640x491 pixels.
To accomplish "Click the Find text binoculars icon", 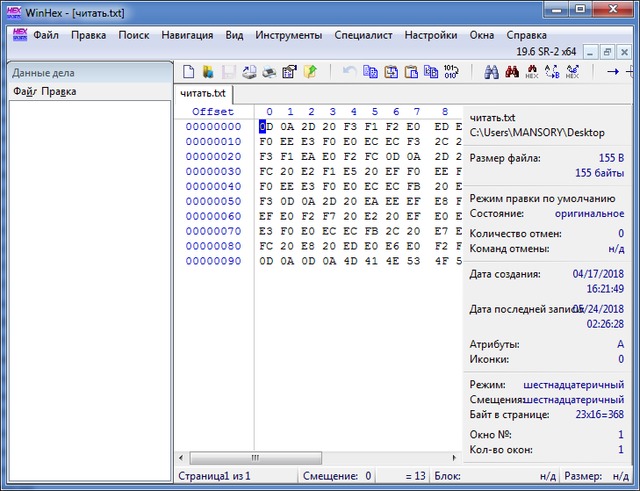I will 491,72.
